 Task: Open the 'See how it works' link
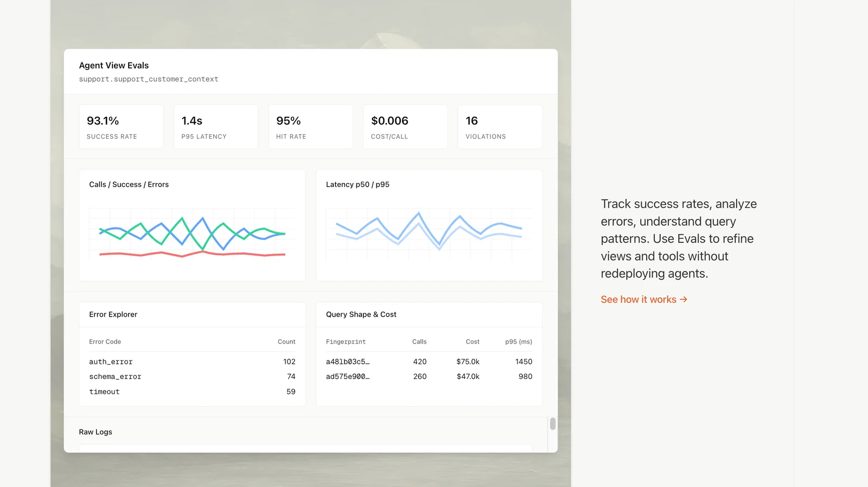644,299
